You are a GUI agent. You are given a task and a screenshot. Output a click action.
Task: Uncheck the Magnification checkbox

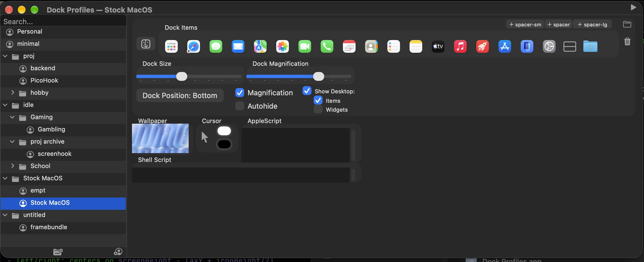coord(239,93)
